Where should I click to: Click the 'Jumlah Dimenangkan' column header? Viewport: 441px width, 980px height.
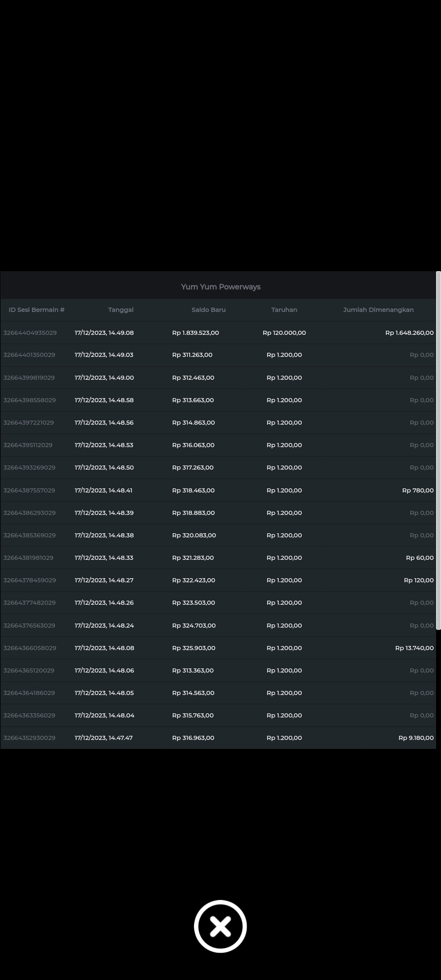(x=378, y=310)
